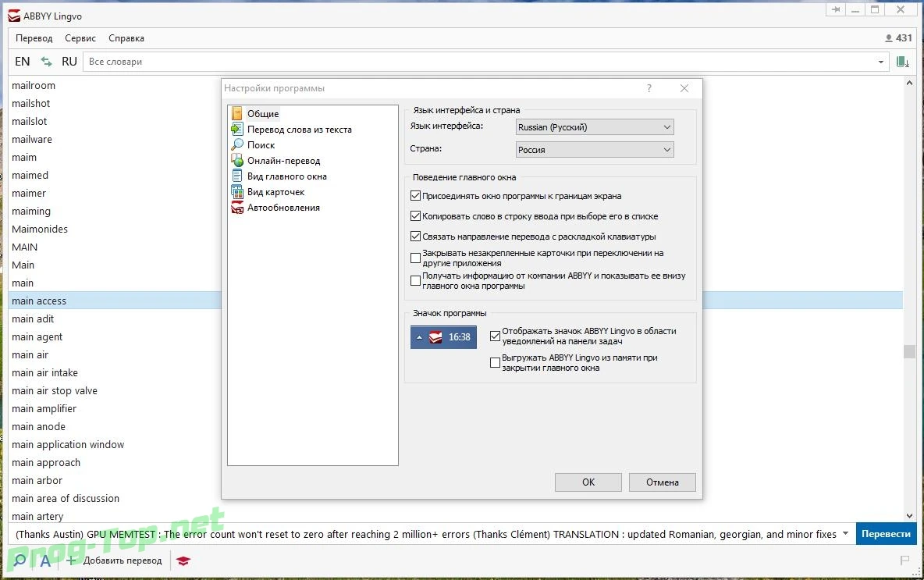This screenshot has height=580, width=924.
Task: Open the Справка menu
Action: [126, 38]
